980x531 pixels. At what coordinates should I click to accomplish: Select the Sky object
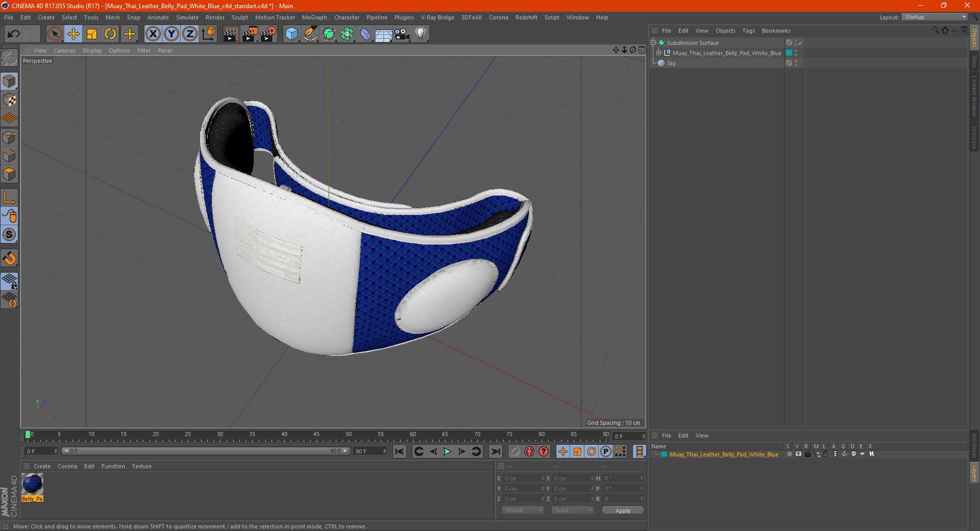click(x=671, y=63)
